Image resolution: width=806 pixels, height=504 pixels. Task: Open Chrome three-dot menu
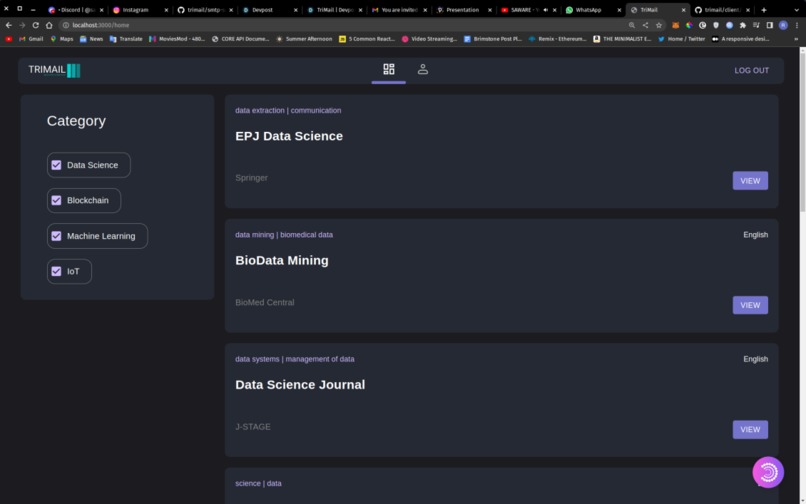tap(797, 25)
